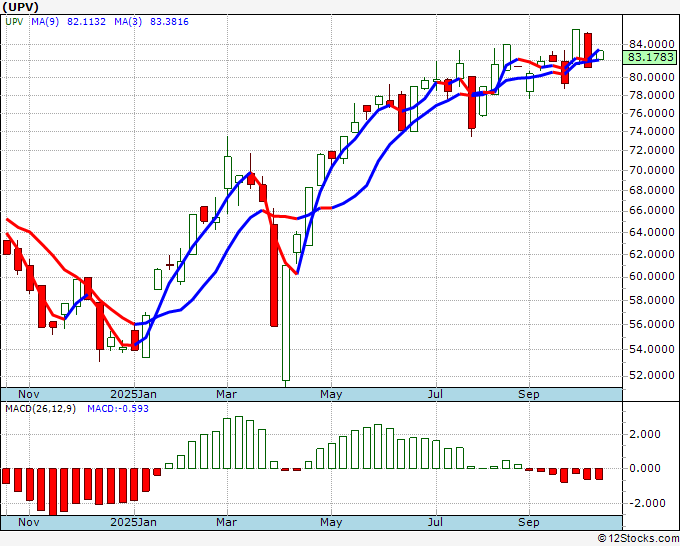The width and height of the screenshot is (680, 546).
Task: Click the 78.0000 price axis label
Action: [652, 95]
